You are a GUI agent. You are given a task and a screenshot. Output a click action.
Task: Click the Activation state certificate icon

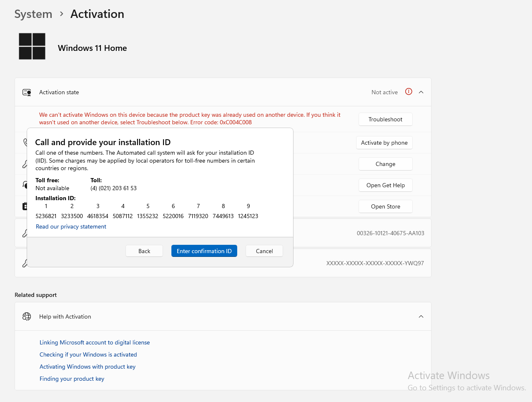(x=27, y=92)
